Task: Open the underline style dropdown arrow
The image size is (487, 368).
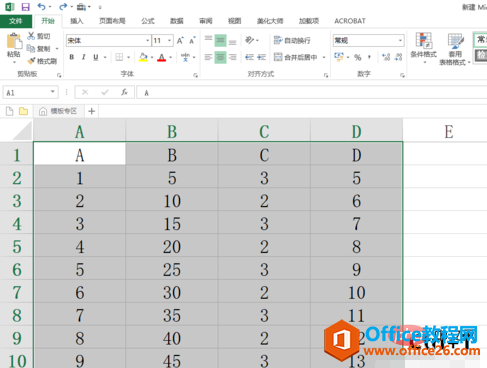Action: pyautogui.click(x=105, y=57)
